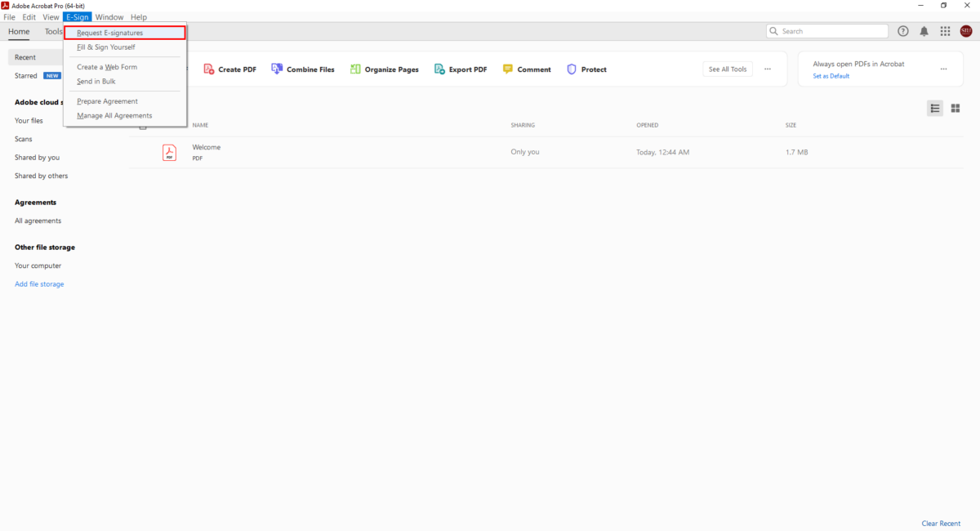Click the Create PDF tool icon
980x531 pixels.
[x=209, y=69]
